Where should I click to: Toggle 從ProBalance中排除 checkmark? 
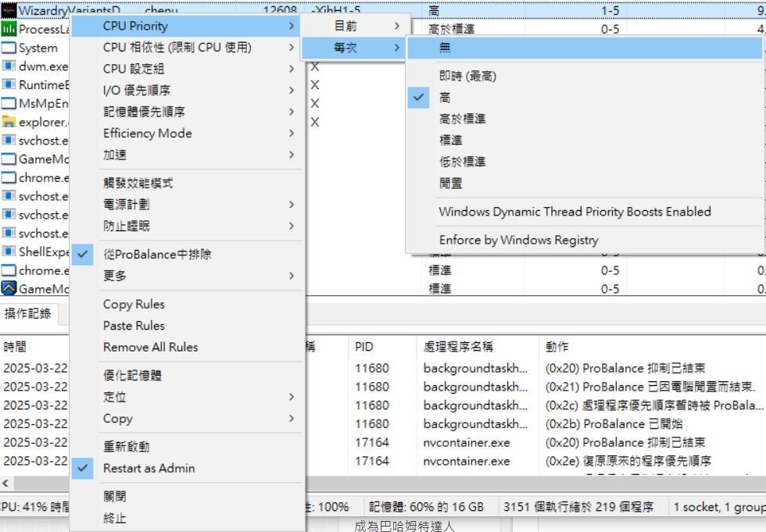(x=82, y=255)
